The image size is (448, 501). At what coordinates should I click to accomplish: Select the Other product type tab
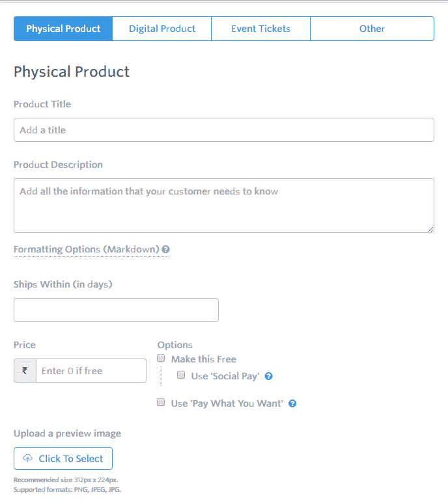click(x=372, y=29)
